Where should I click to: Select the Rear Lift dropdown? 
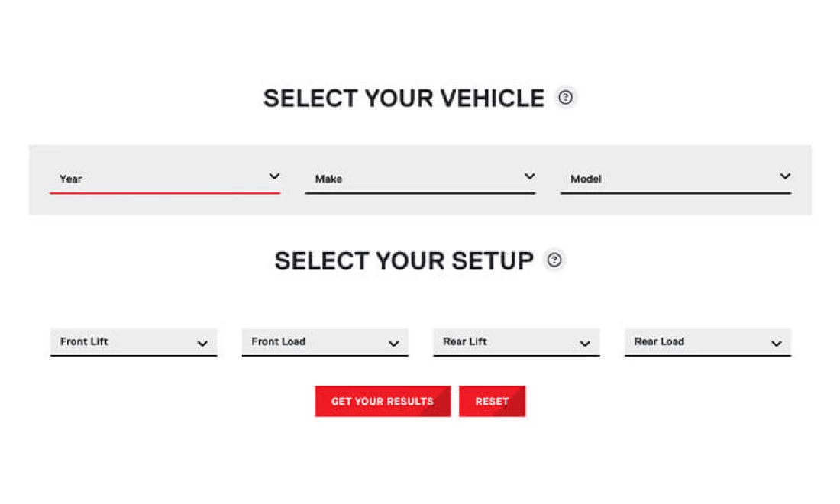pos(504,342)
